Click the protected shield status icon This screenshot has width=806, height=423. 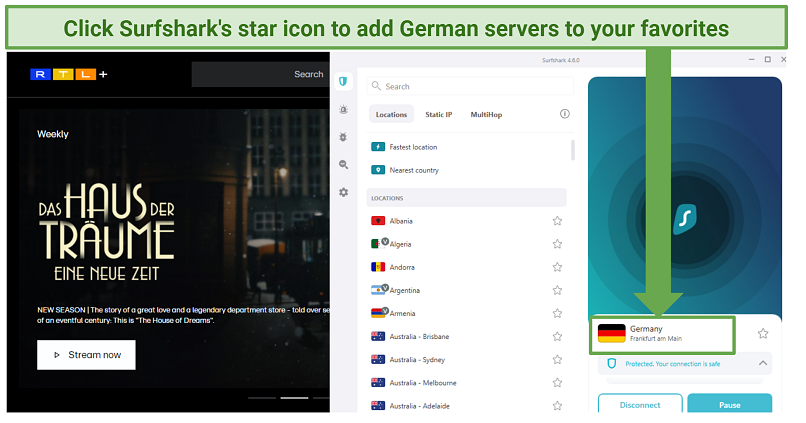(611, 363)
